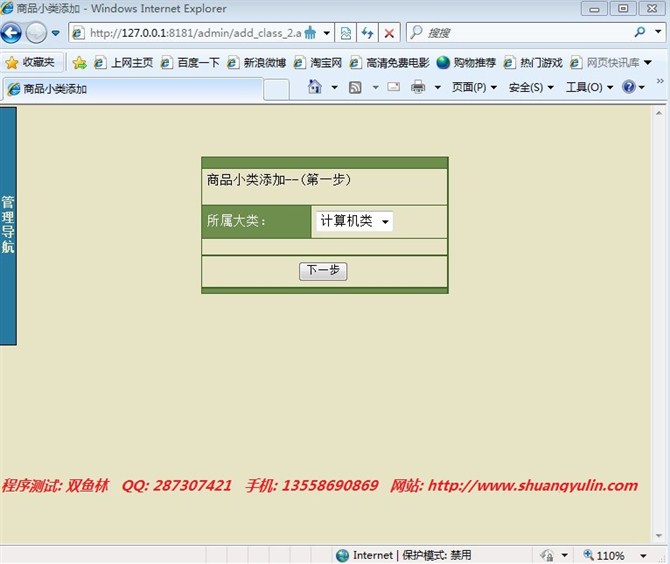Click the Home icon in command bar
Screen dimensions: 670x564
tap(315, 87)
